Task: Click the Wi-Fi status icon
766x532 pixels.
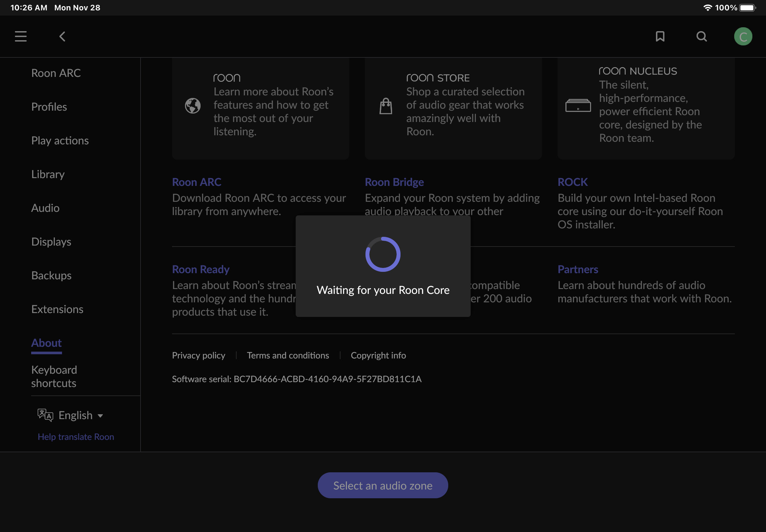Action: [x=707, y=8]
